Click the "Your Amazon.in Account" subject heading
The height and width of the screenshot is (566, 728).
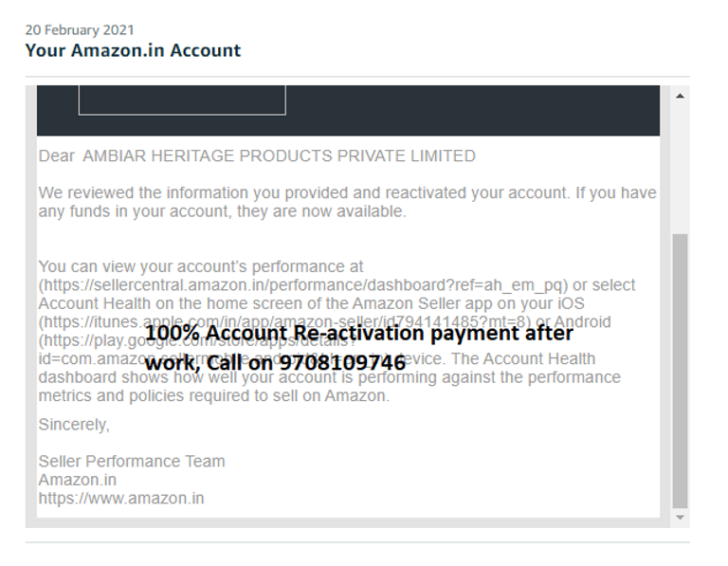[133, 50]
